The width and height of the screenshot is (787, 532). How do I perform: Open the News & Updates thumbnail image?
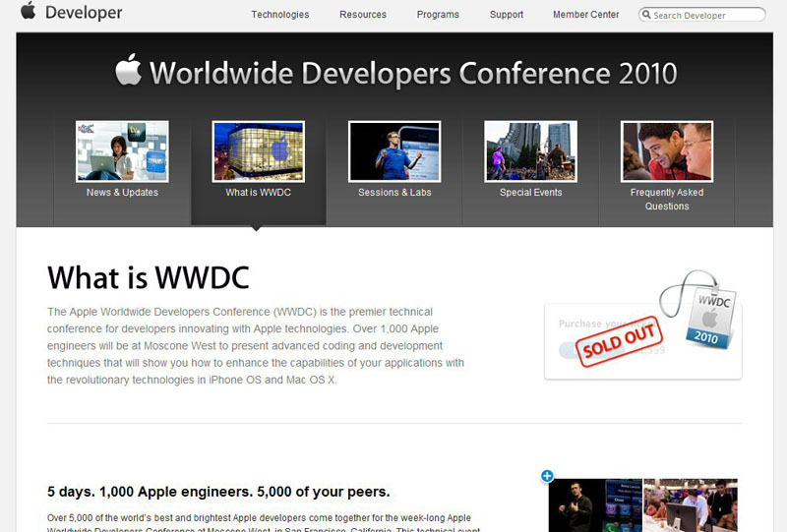(122, 151)
